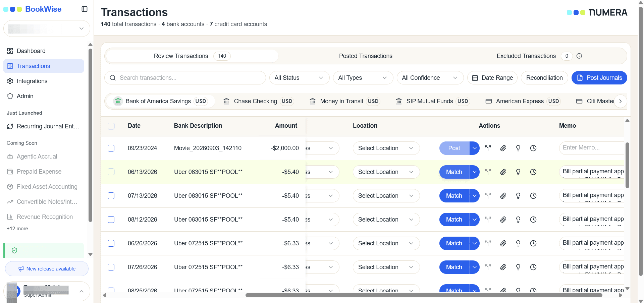Check the 09/23/2024 Movie transaction checkbox

point(111,148)
